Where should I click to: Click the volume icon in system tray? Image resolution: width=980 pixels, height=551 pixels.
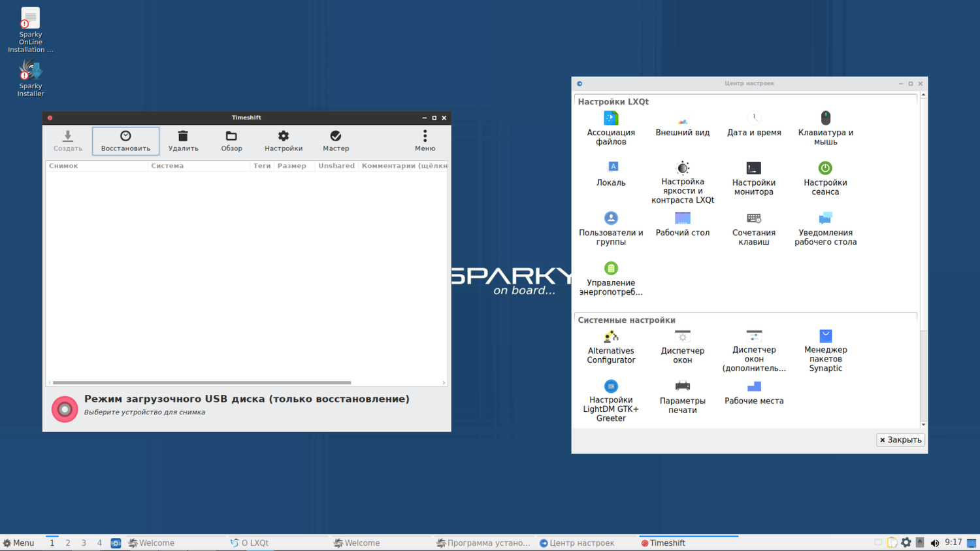[x=934, y=543]
